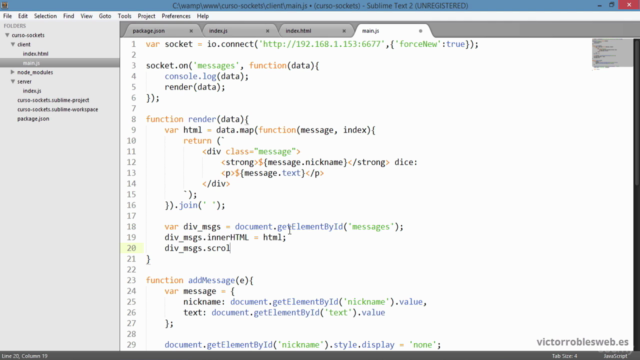Switch to the package.json tab
Image resolution: width=640 pixels, height=360 pixels.
click(149, 31)
